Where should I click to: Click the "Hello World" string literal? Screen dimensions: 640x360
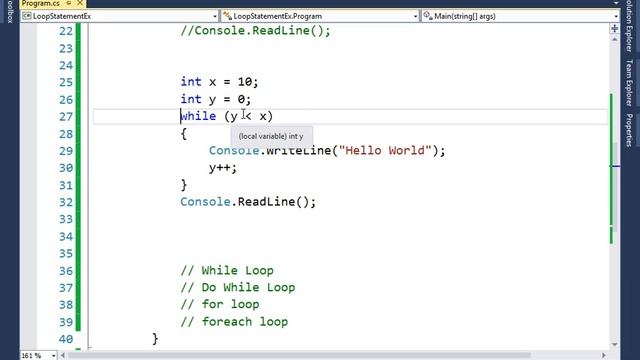pyautogui.click(x=385, y=151)
